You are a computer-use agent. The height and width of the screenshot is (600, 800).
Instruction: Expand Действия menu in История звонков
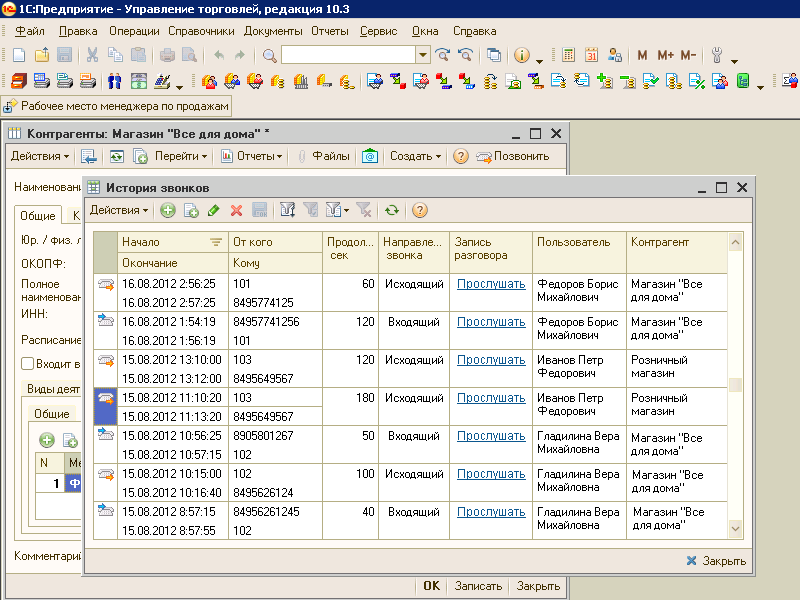[x=119, y=210]
